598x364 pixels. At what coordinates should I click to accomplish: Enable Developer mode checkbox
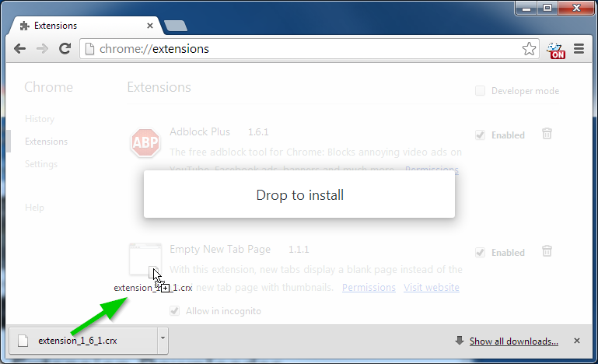pyautogui.click(x=481, y=91)
